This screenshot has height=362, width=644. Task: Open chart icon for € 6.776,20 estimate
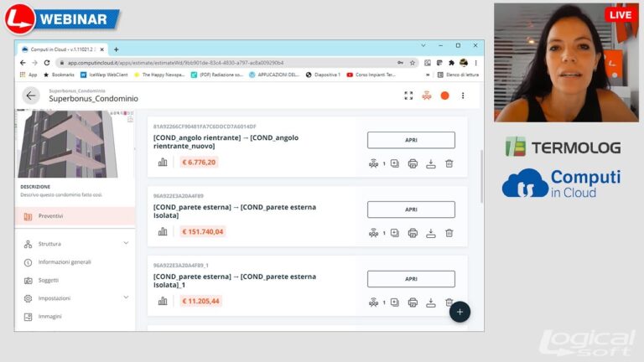pyautogui.click(x=163, y=162)
